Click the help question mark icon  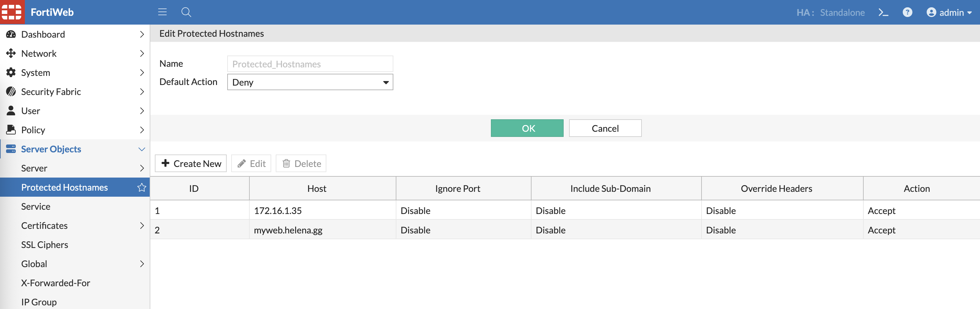tap(907, 12)
